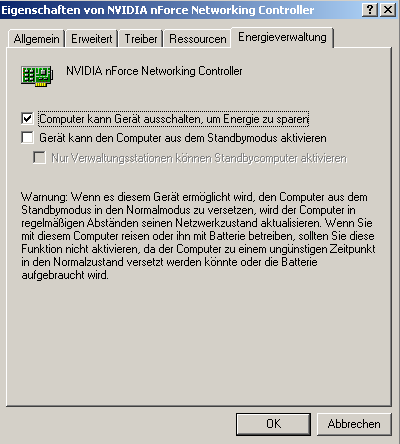Click the green network card device icon

37,76
